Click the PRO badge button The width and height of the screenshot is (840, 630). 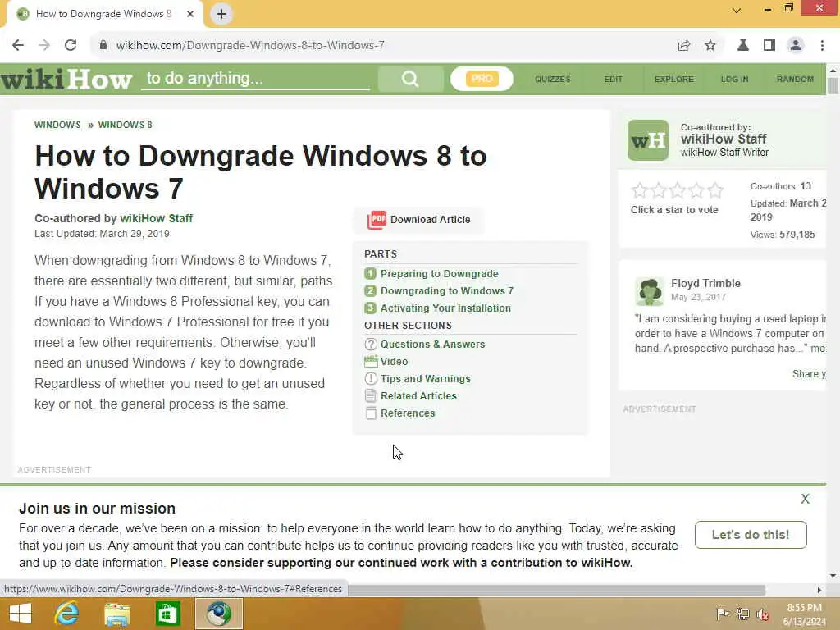click(x=482, y=80)
